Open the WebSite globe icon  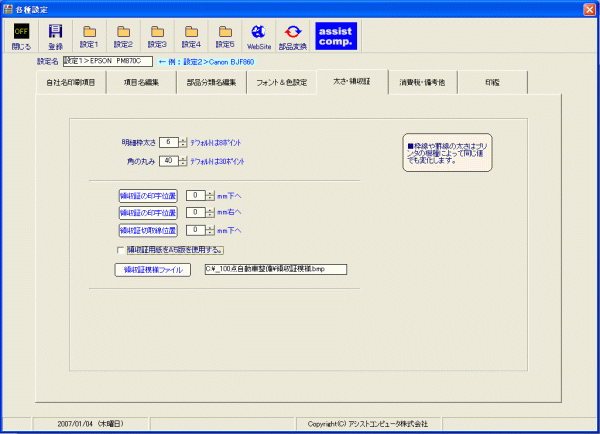pos(259,36)
